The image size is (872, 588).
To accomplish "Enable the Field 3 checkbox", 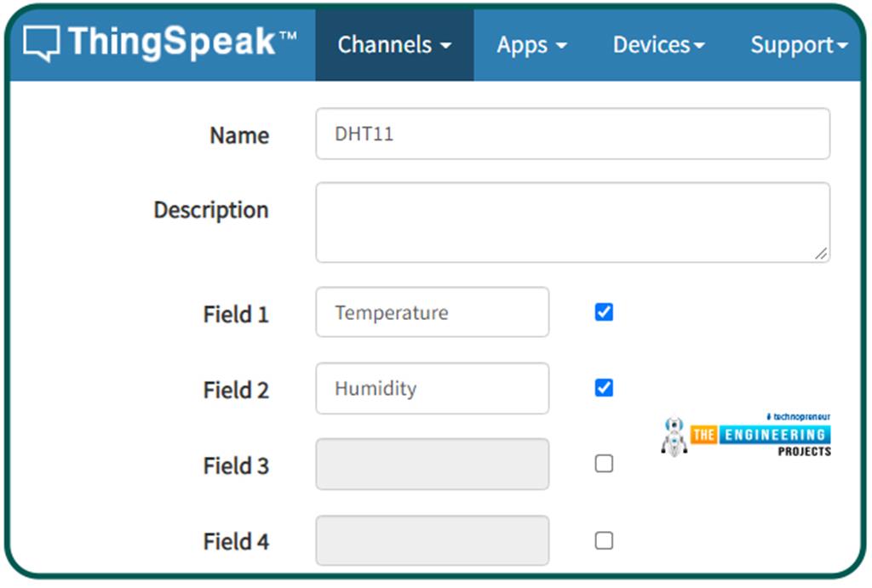I will click(604, 463).
